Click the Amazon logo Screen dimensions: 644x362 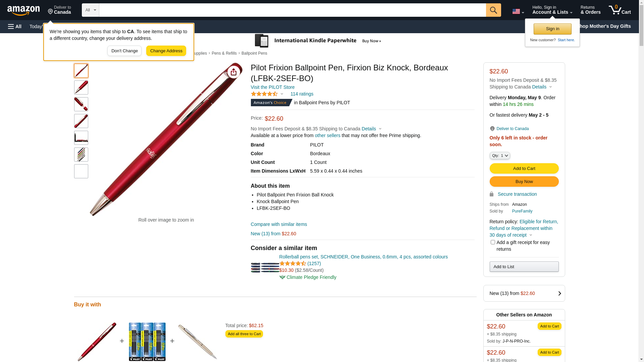click(23, 10)
